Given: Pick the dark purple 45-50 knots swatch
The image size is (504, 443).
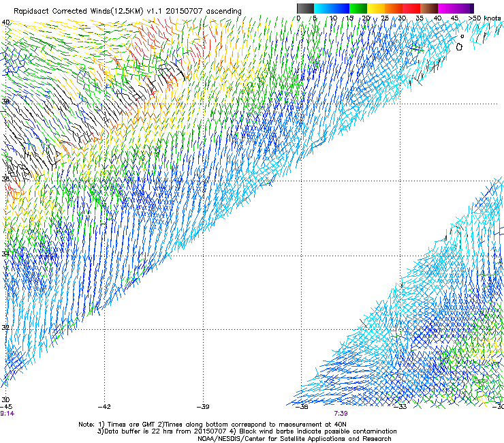Looking at the screenshot, I should click(x=464, y=8).
